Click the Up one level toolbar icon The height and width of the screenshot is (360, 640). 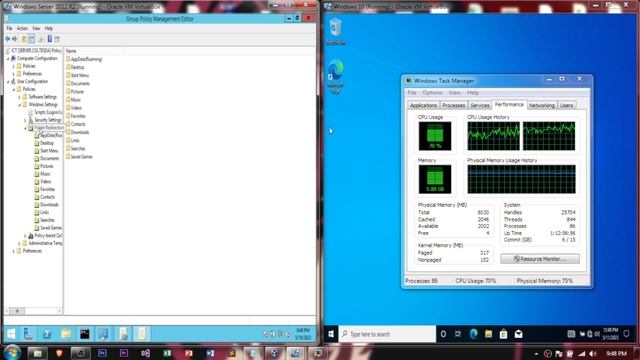[24, 39]
